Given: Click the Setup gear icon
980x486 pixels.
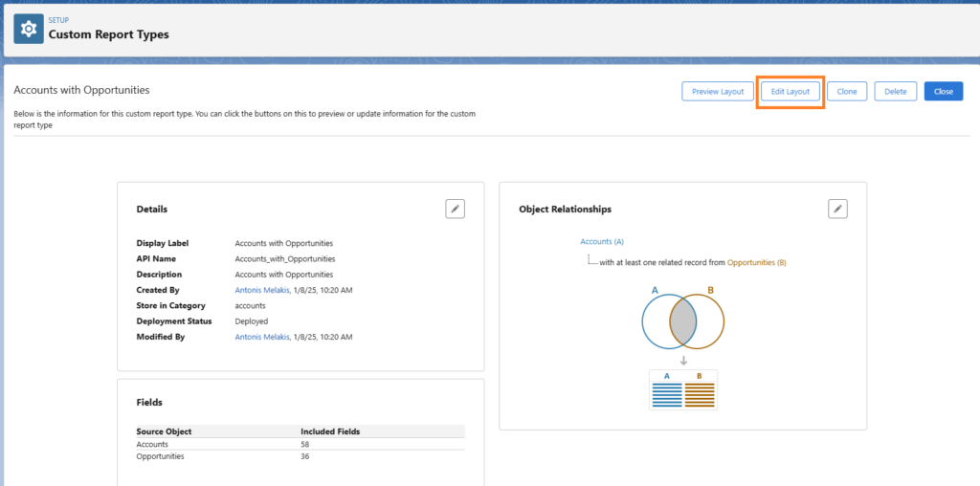Looking at the screenshot, I should click(x=29, y=29).
